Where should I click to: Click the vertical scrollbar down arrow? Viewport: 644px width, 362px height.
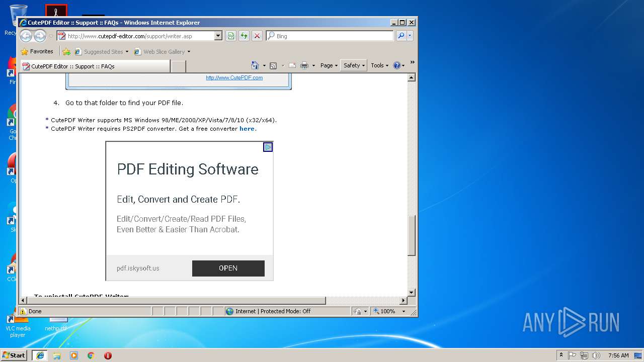(412, 292)
